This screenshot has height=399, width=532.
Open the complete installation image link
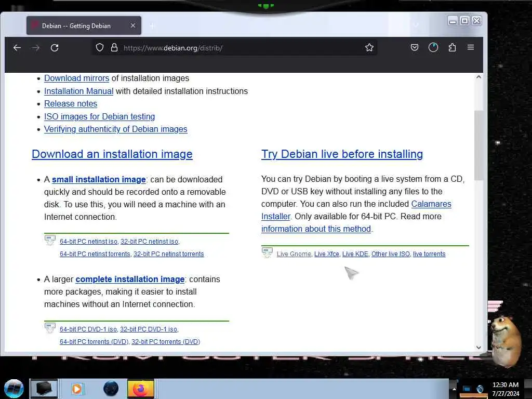(x=130, y=279)
